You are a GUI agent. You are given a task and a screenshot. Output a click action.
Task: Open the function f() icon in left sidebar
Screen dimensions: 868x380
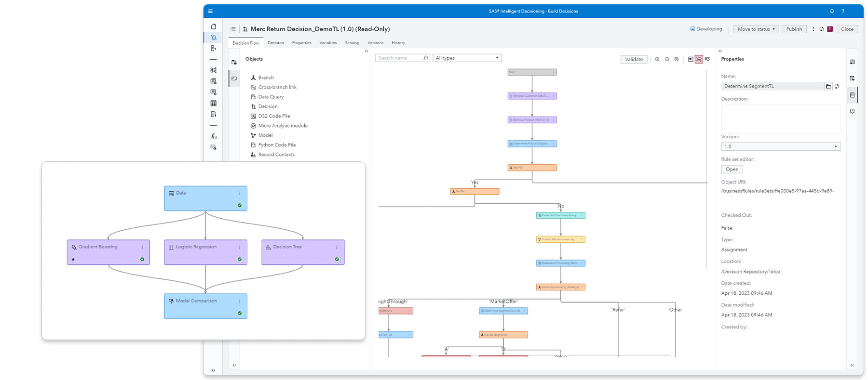point(213,136)
